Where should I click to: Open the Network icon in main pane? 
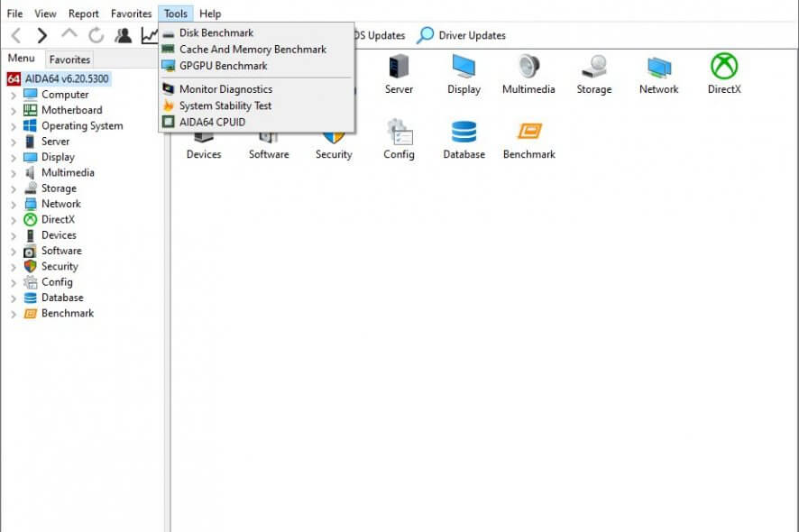(x=659, y=66)
